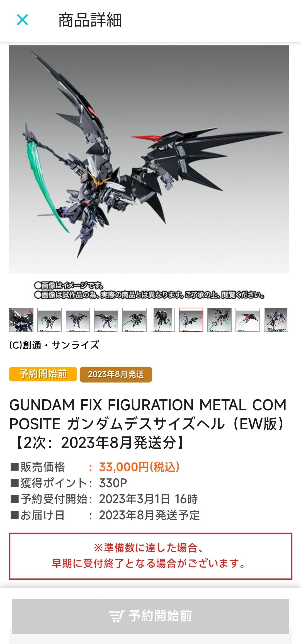Image resolution: width=301 pixels, height=644 pixels.
Task: Select the second product thumbnail
Action: 49,320
